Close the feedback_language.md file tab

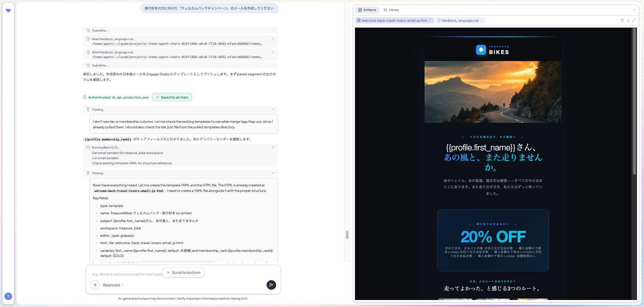click(x=482, y=21)
